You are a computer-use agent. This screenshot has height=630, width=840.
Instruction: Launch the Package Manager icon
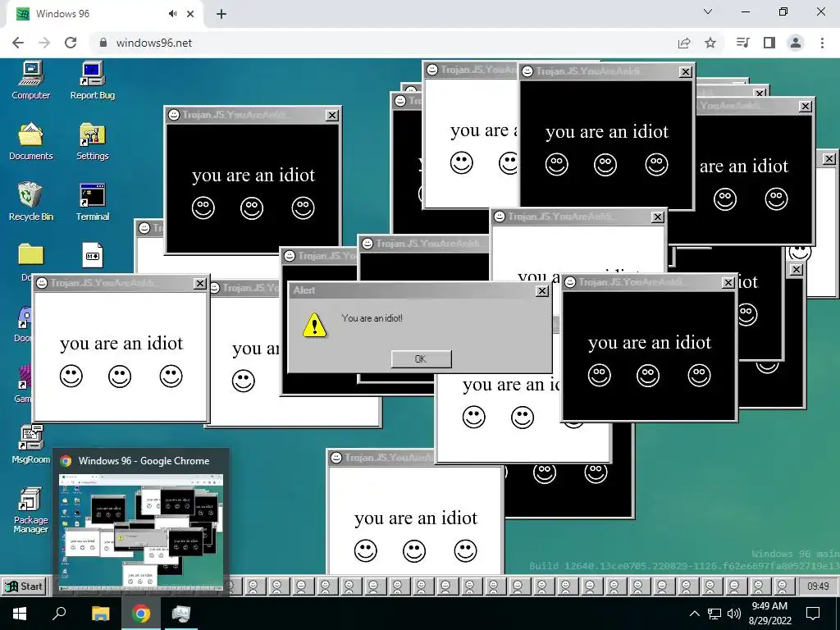[31, 509]
